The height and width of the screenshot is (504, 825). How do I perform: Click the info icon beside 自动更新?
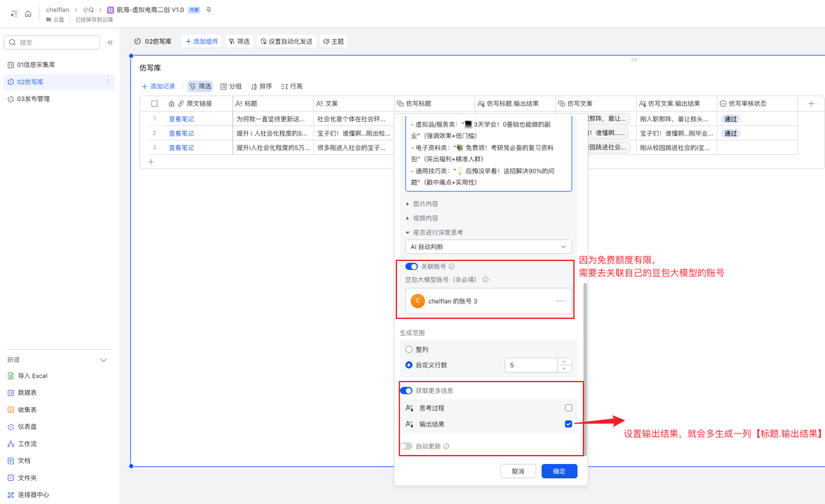tap(447, 446)
